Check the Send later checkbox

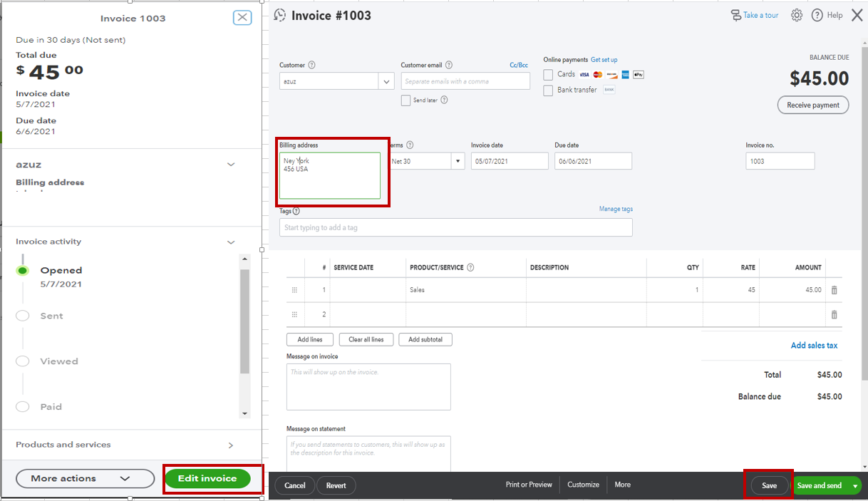[x=405, y=100]
